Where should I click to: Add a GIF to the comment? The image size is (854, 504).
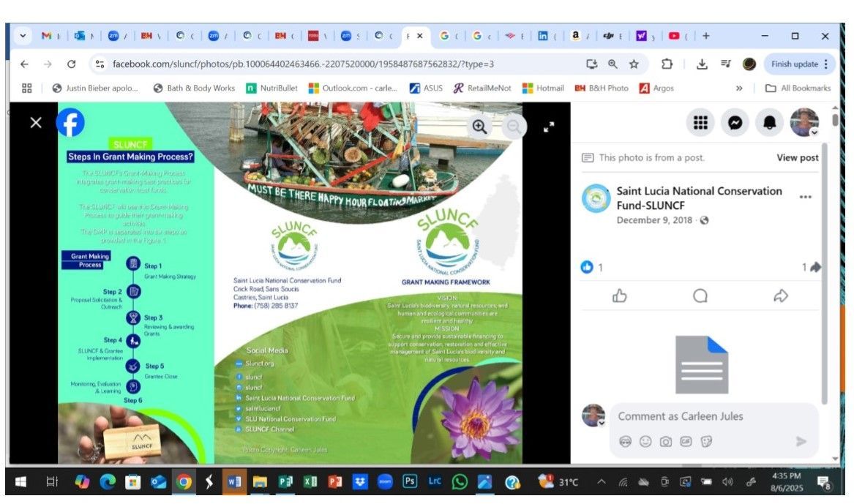coord(686,441)
